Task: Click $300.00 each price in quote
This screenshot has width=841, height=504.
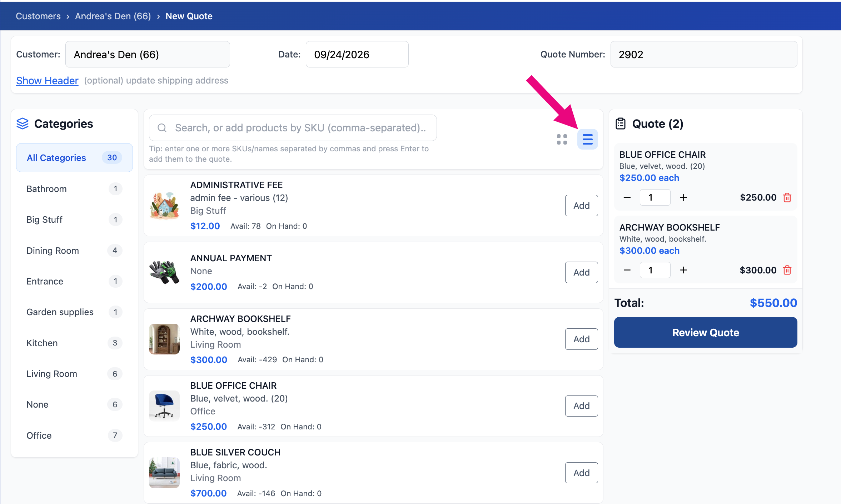Action: [649, 251]
